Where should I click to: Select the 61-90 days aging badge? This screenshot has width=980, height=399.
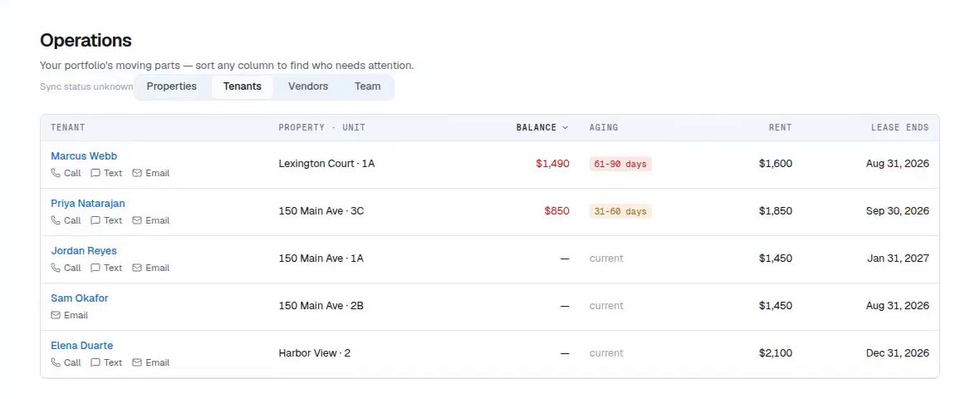(x=620, y=164)
